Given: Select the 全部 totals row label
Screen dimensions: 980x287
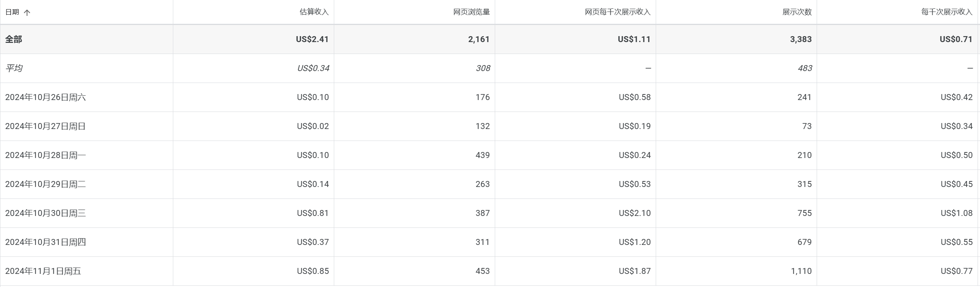Looking at the screenshot, I should tap(14, 39).
